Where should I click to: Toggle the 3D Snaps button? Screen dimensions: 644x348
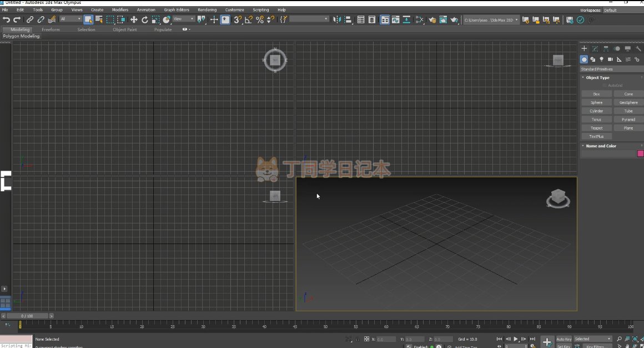click(238, 19)
